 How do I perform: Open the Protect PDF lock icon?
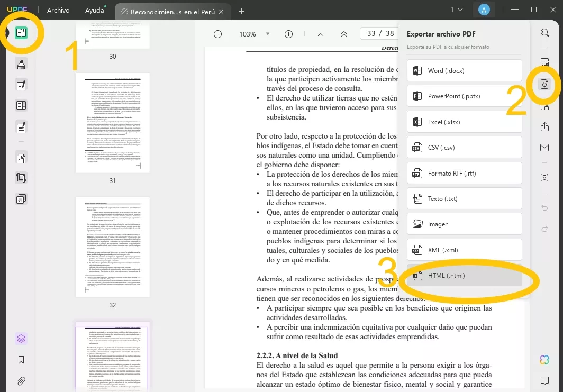[544, 107]
